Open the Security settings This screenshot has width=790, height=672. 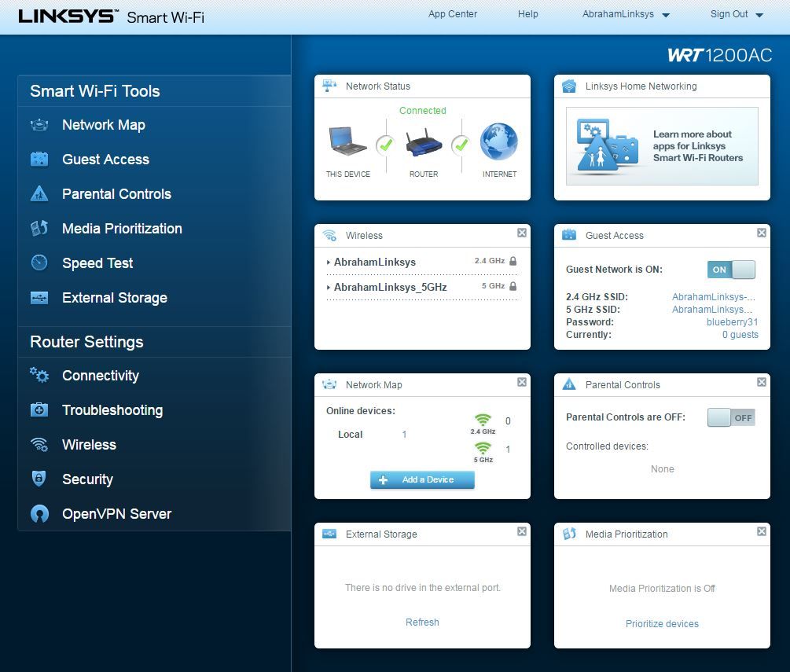tap(87, 479)
